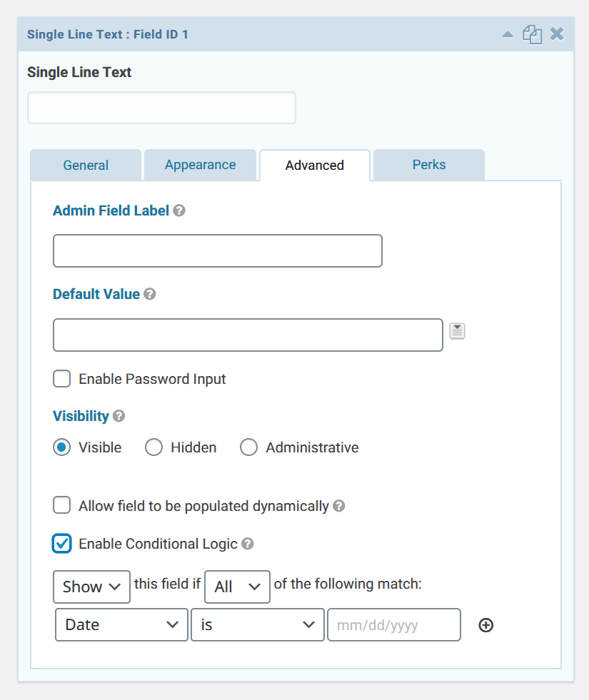Open merge tag selector beside Default Value
This screenshot has width=589, height=700.
pyautogui.click(x=457, y=331)
